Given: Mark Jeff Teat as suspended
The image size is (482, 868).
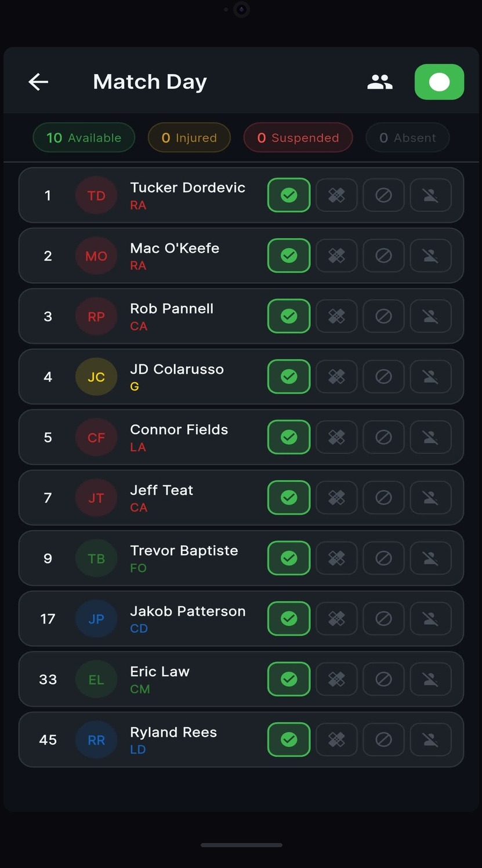Looking at the screenshot, I should click(383, 497).
